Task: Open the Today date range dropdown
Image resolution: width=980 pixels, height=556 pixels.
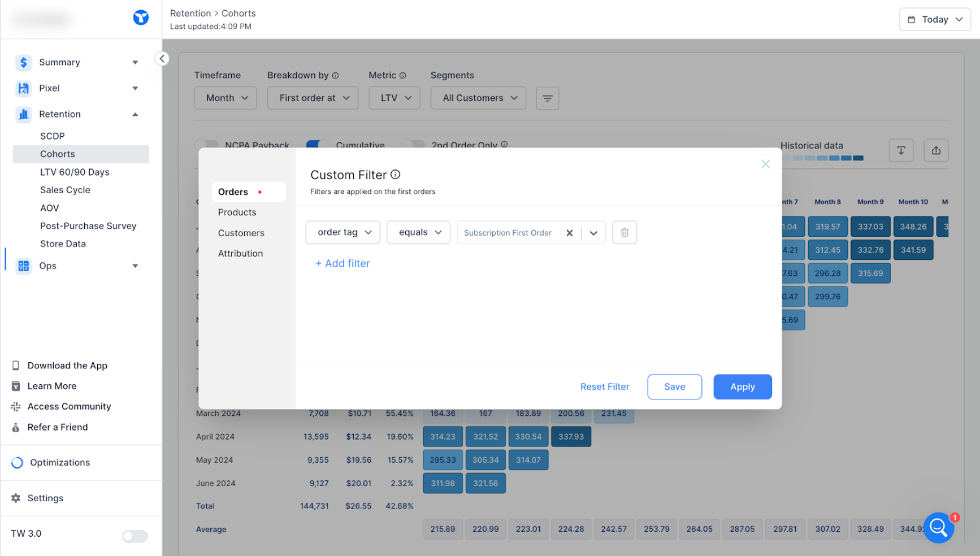Action: (935, 19)
